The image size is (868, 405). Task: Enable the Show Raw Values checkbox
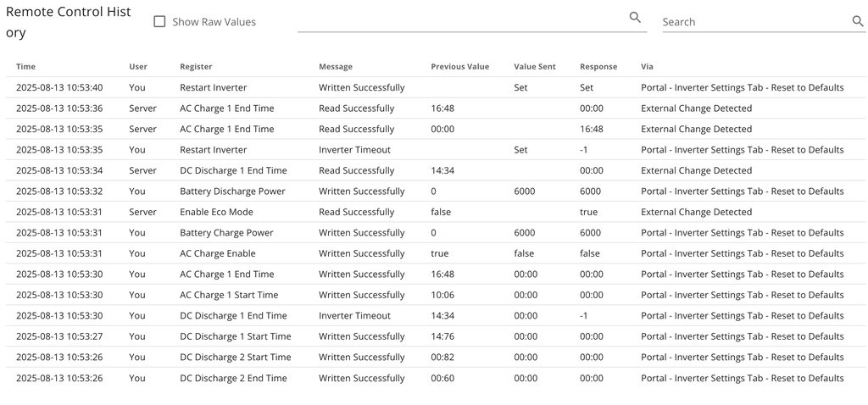tap(159, 22)
